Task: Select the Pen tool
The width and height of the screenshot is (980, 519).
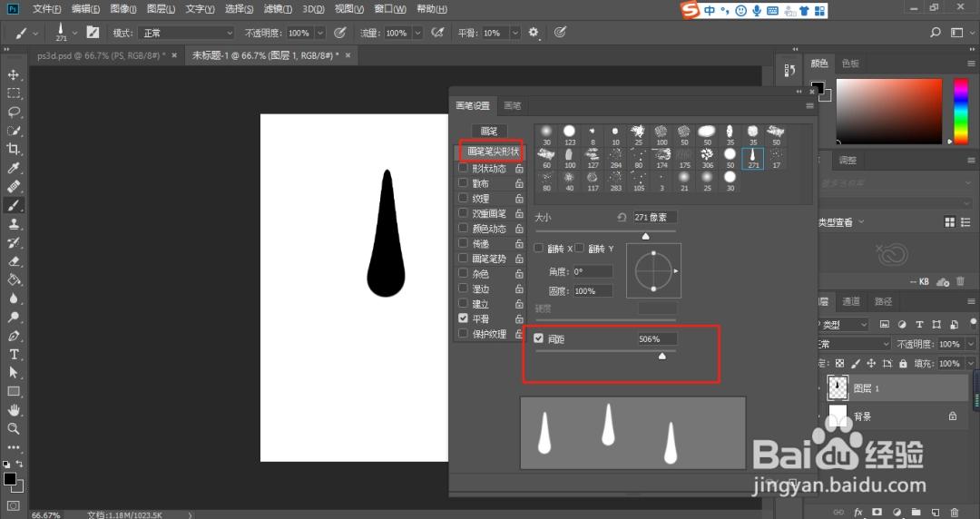Action: coord(13,336)
